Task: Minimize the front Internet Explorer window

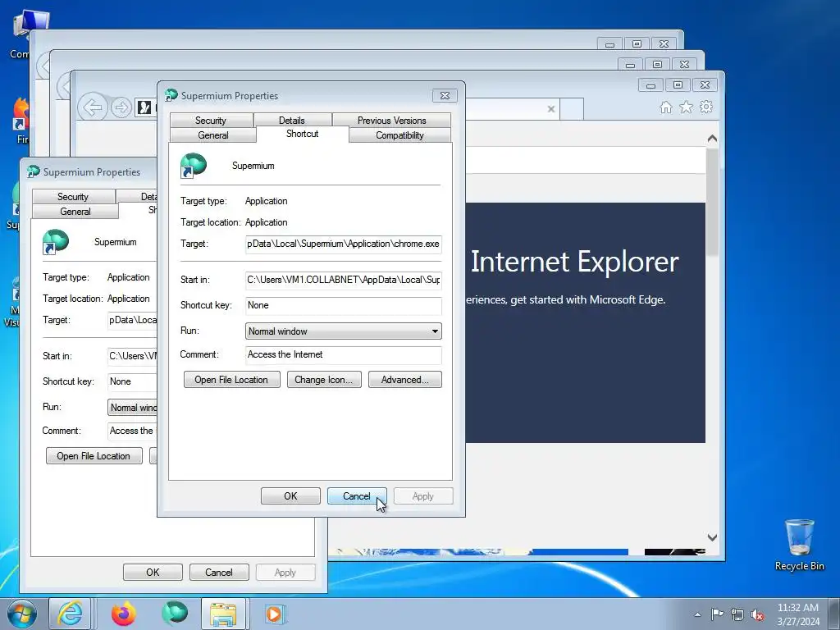Action: (x=651, y=85)
